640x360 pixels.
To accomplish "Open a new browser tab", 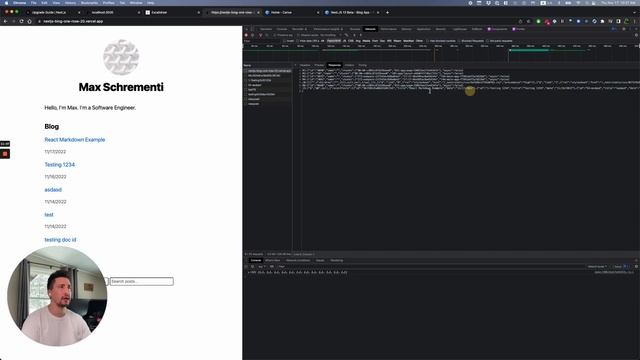I will tap(387, 12).
